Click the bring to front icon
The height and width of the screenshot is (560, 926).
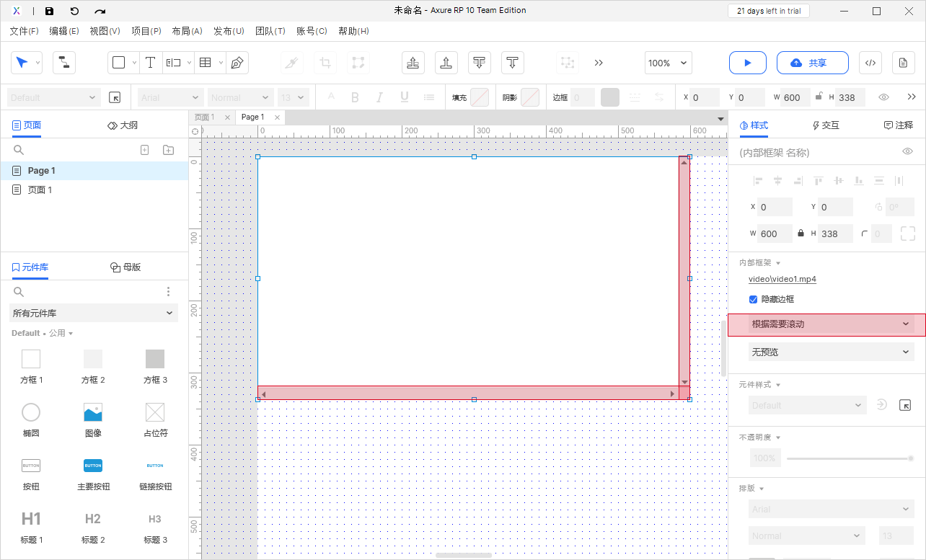point(413,63)
